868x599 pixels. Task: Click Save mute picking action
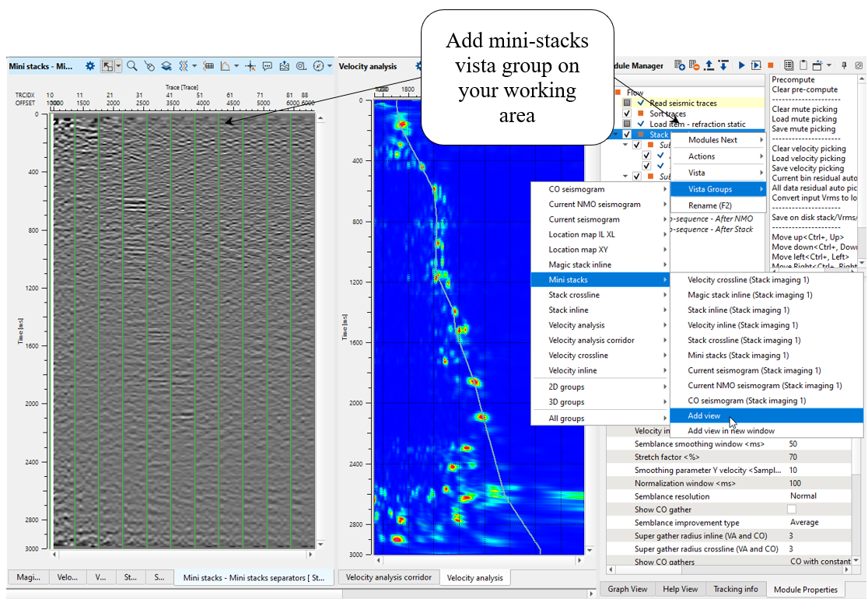click(804, 129)
